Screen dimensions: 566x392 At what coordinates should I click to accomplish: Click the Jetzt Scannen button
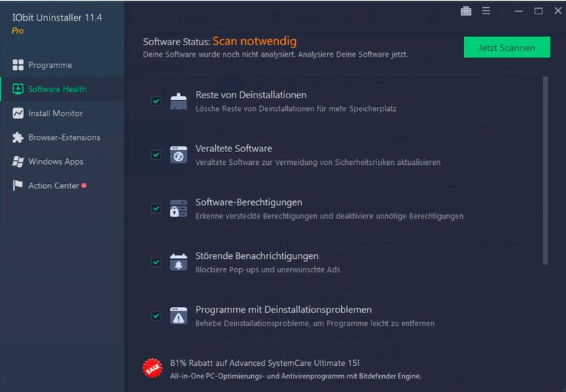507,47
